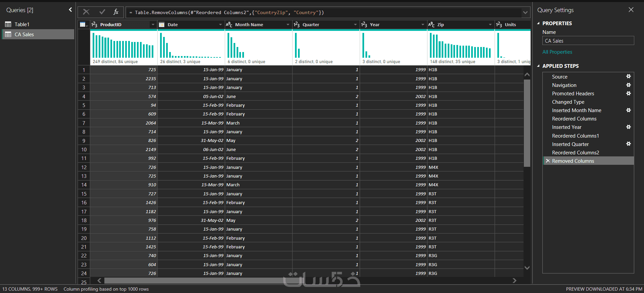Open settings gear for Source step
The height and width of the screenshot is (293, 644).
(x=629, y=77)
